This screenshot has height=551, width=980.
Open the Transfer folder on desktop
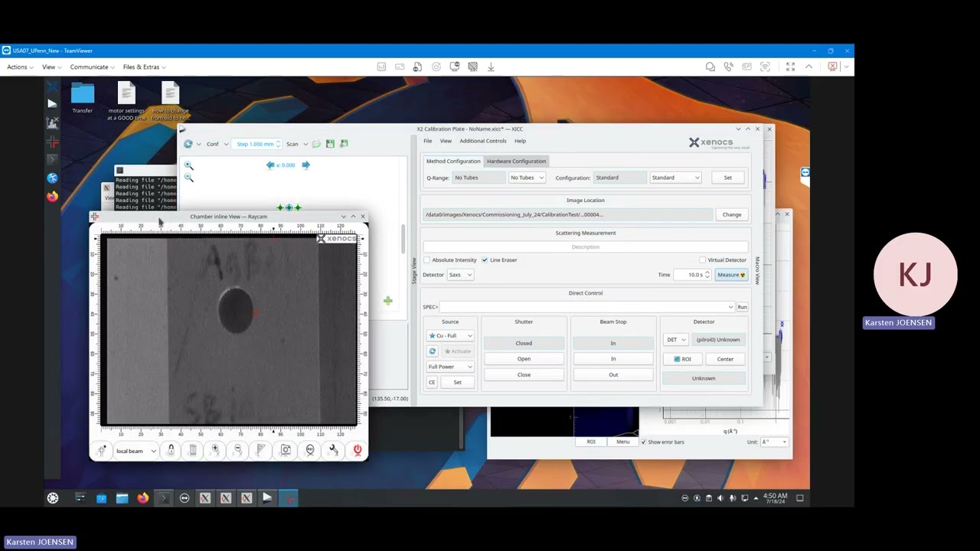(83, 98)
